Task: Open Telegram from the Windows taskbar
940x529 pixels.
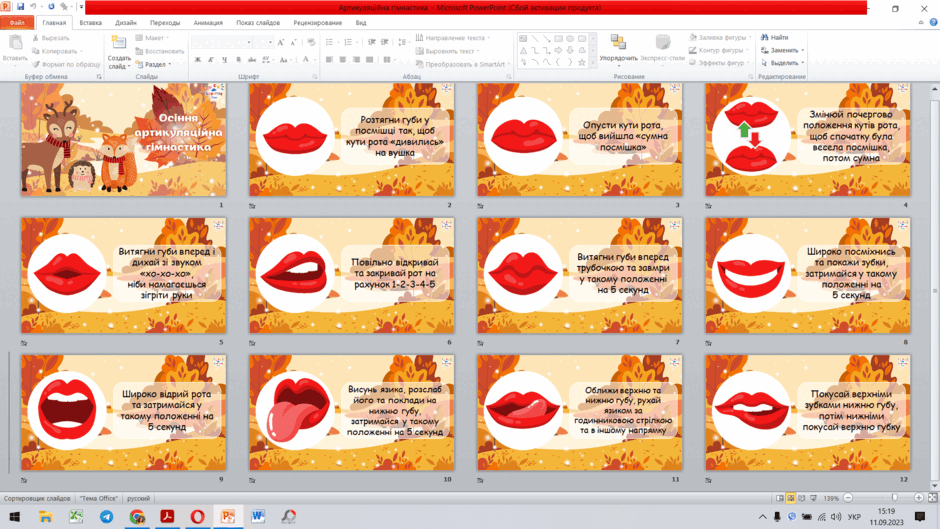Action: [107, 516]
